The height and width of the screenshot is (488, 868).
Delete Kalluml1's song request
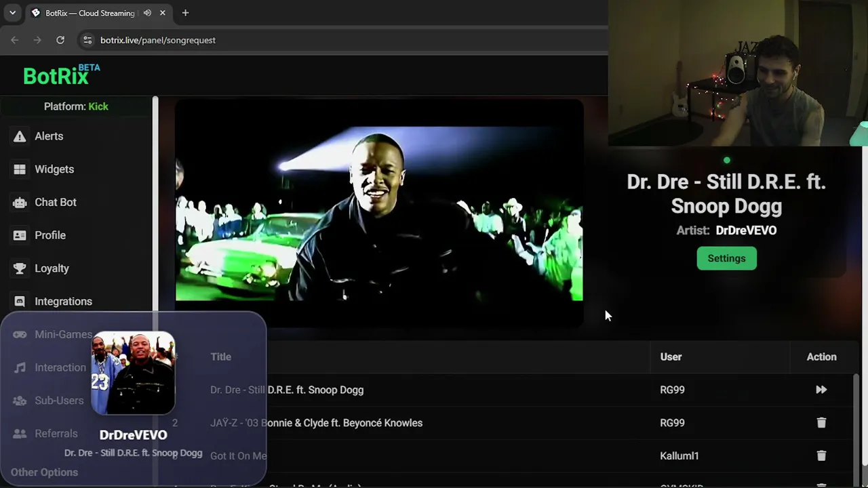[x=821, y=455]
